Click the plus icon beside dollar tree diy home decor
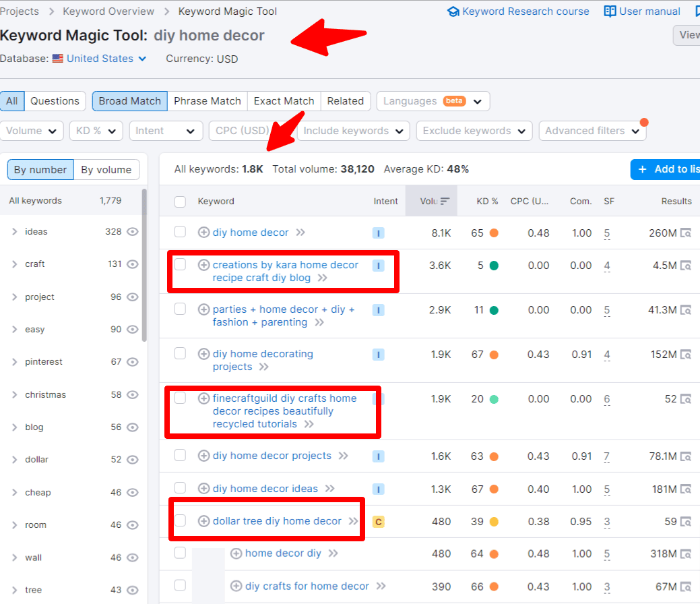This screenshot has height=604, width=700. [203, 521]
